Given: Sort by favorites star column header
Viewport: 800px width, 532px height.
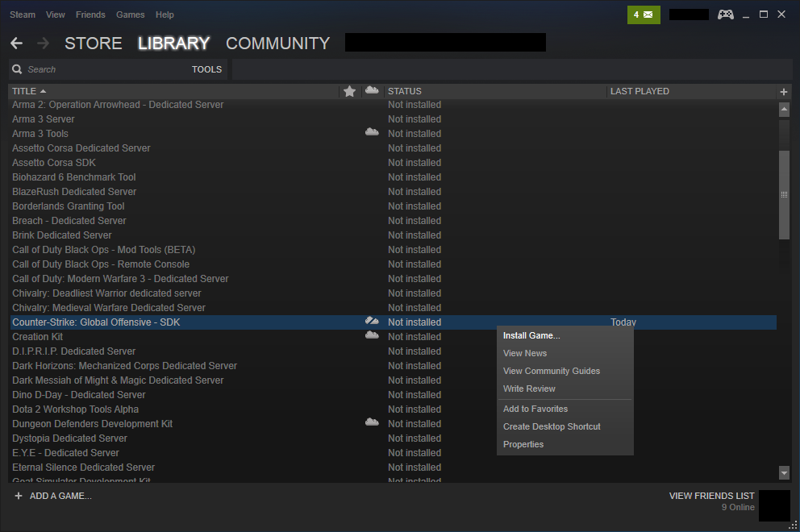Looking at the screenshot, I should pos(349,91).
